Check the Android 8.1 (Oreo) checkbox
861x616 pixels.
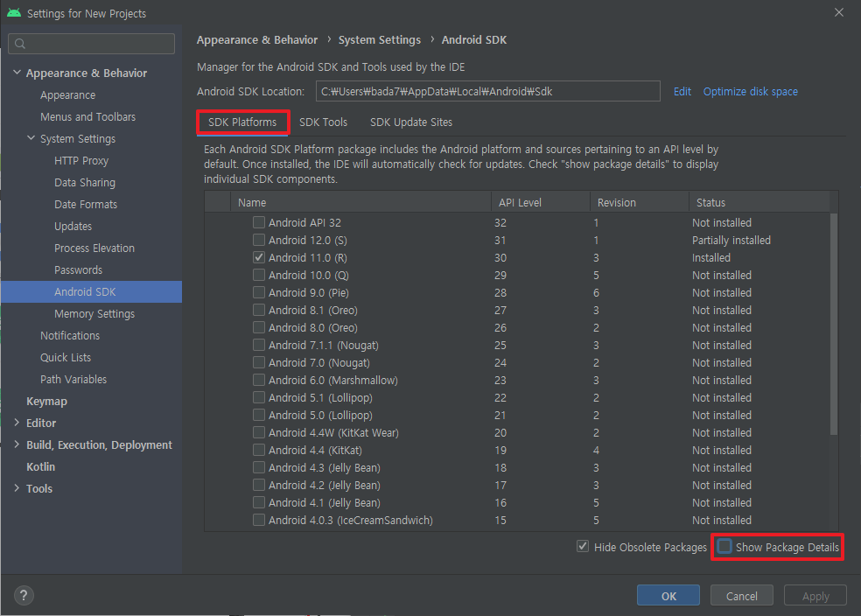[x=259, y=311]
